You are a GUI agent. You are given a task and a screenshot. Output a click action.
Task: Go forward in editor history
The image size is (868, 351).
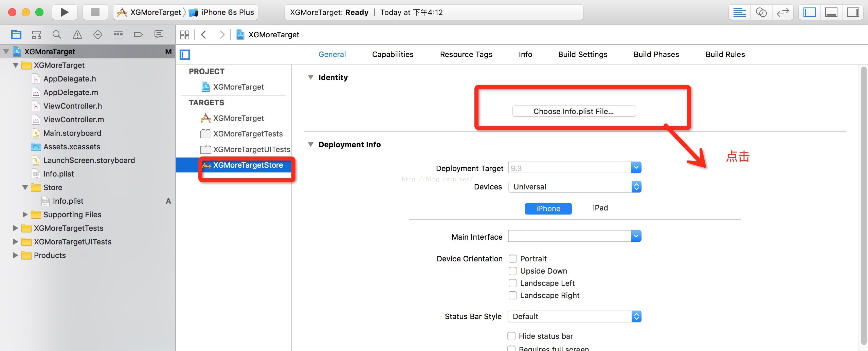pos(222,35)
